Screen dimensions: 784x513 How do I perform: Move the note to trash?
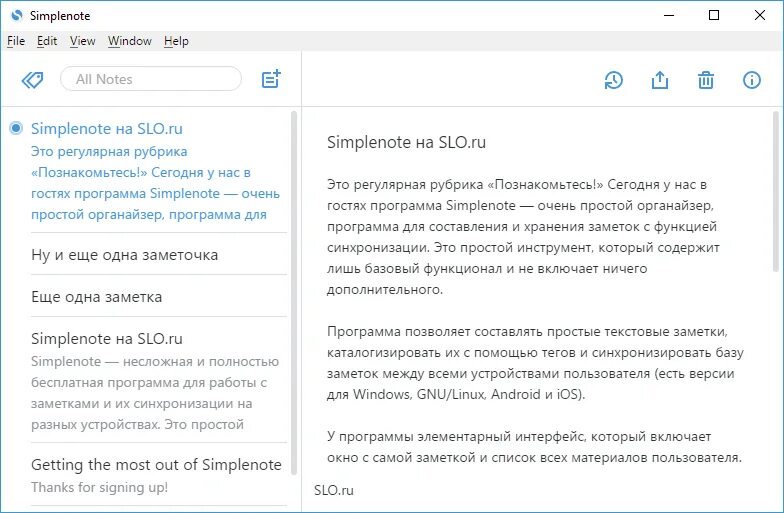706,80
